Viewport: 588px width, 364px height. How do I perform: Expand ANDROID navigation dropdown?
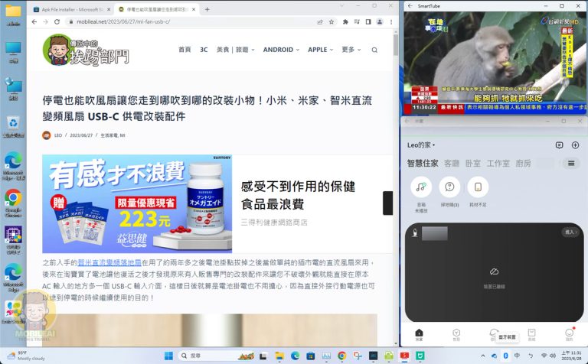(x=281, y=50)
